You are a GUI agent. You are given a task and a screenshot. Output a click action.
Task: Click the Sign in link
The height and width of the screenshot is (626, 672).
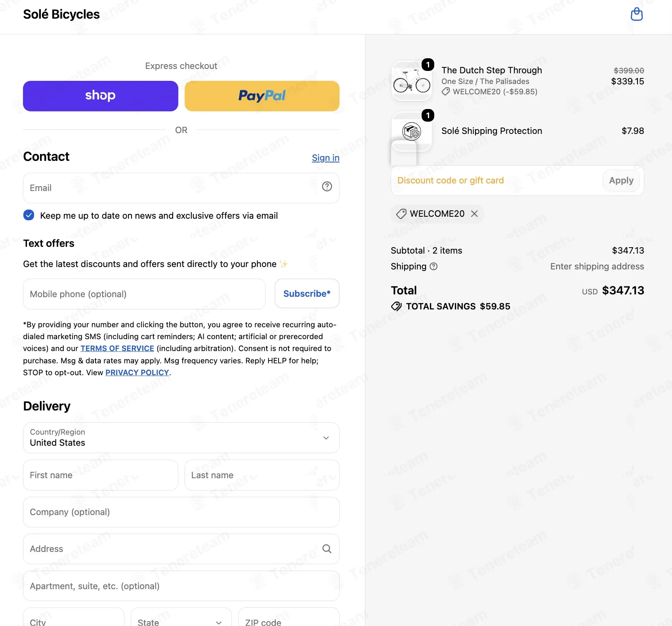click(x=326, y=158)
